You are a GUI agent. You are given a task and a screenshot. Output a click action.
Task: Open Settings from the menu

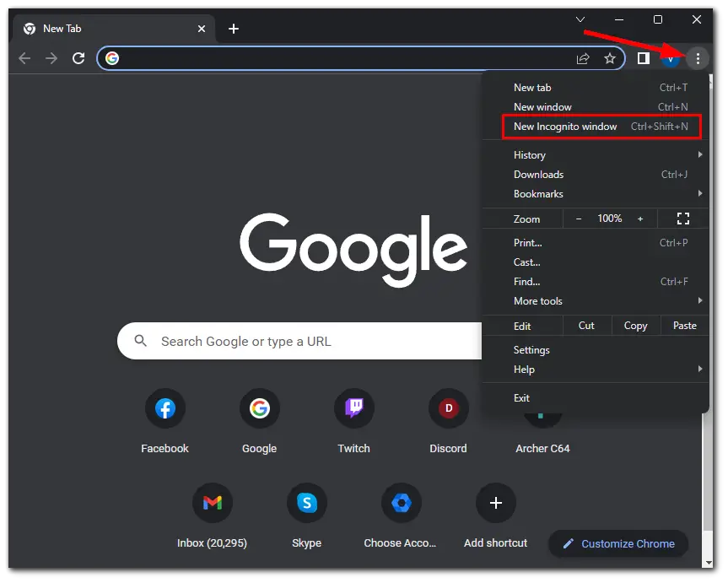click(596, 350)
